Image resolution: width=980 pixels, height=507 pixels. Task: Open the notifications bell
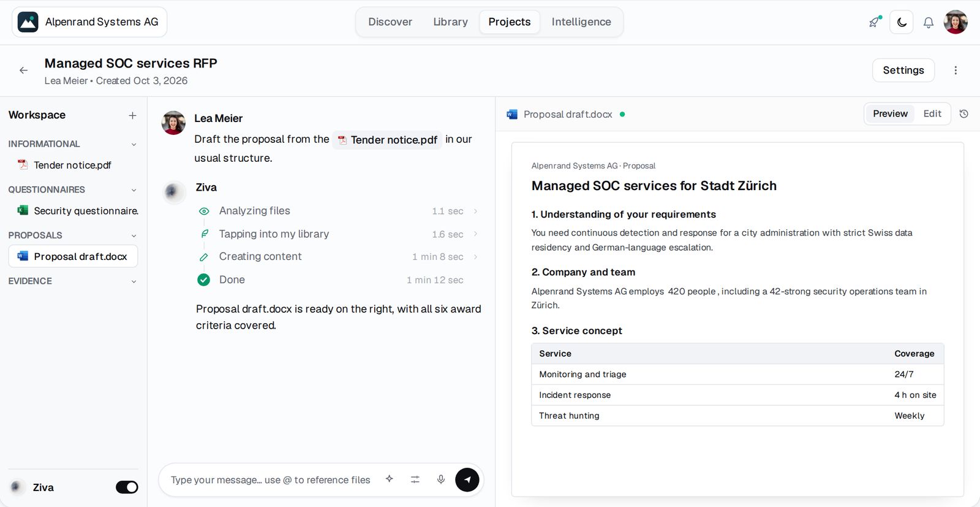coord(929,23)
